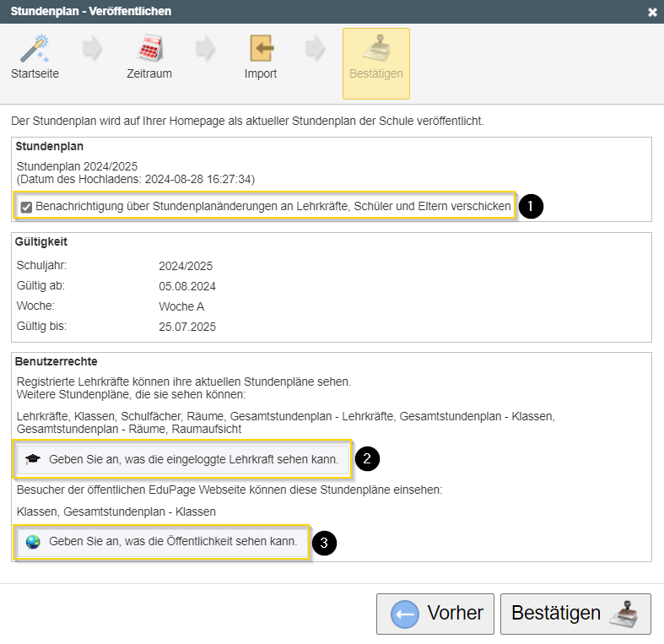
Task: Click the numbered marker 3 beside the Öffentlichkeit button
Action: pos(325,542)
